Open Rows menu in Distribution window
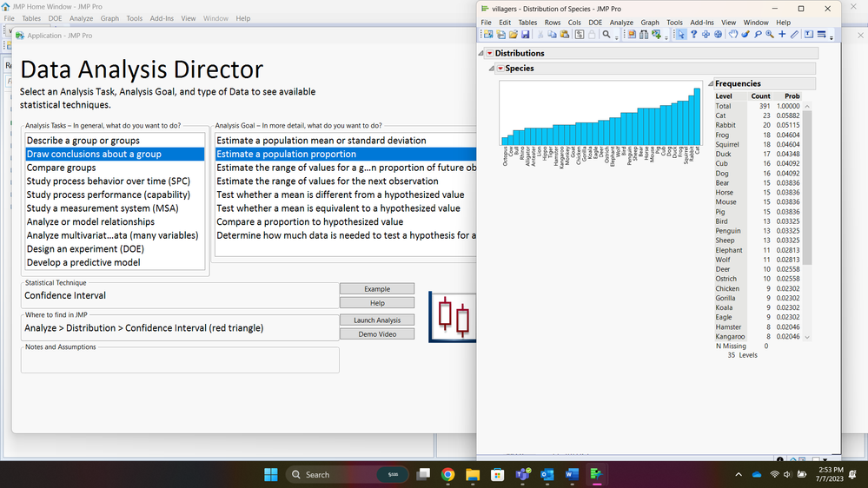This screenshot has width=868, height=488. 553,22
